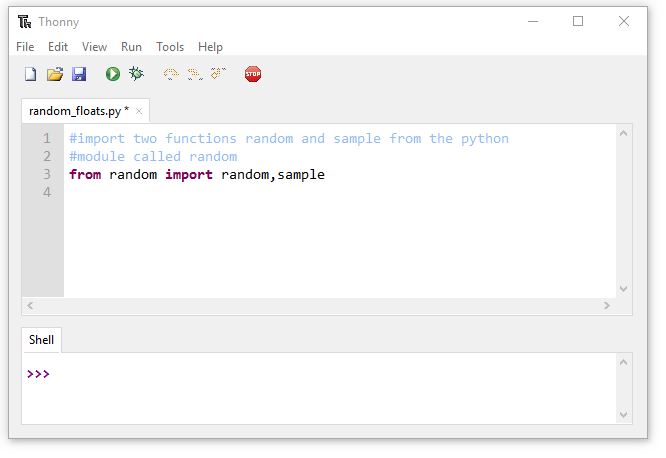Switch to the Shell tab
The height and width of the screenshot is (458, 666).
coord(41,340)
